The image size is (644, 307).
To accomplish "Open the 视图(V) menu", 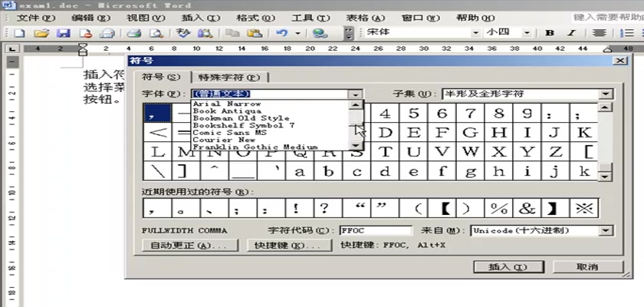I will click(146, 18).
